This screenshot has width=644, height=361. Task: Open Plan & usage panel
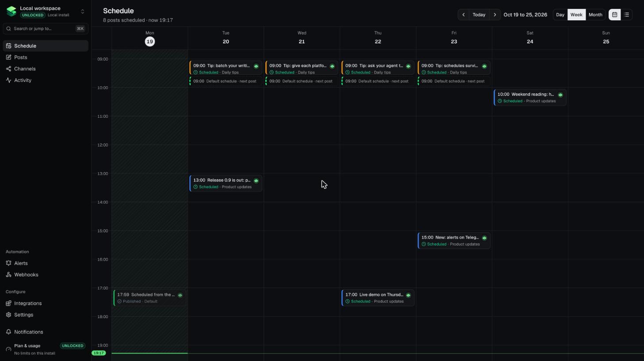[x=46, y=349]
